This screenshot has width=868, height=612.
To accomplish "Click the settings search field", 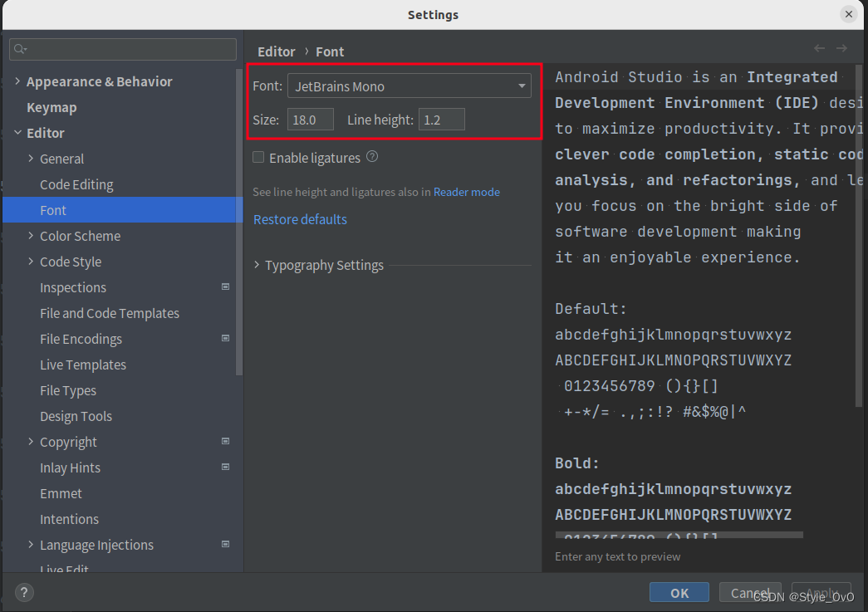I will click(x=123, y=49).
